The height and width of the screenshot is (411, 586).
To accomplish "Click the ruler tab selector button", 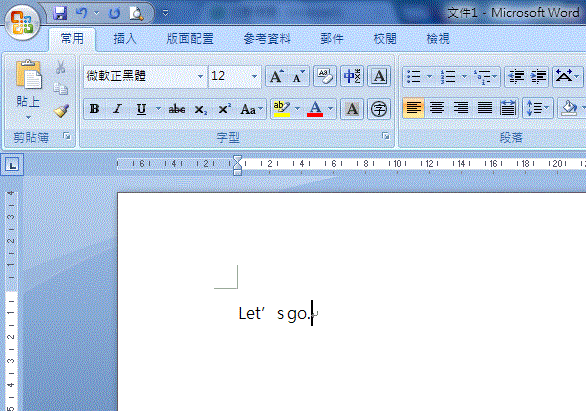I will click(x=12, y=164).
